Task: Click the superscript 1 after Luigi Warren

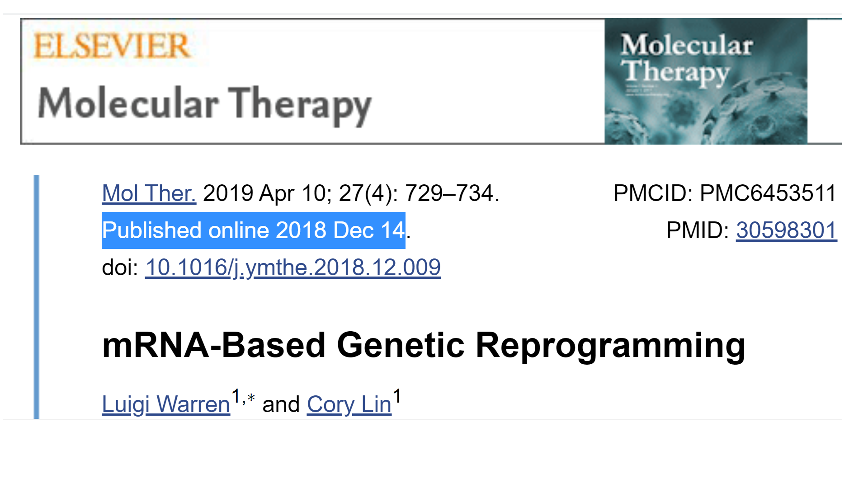Action: [236, 396]
